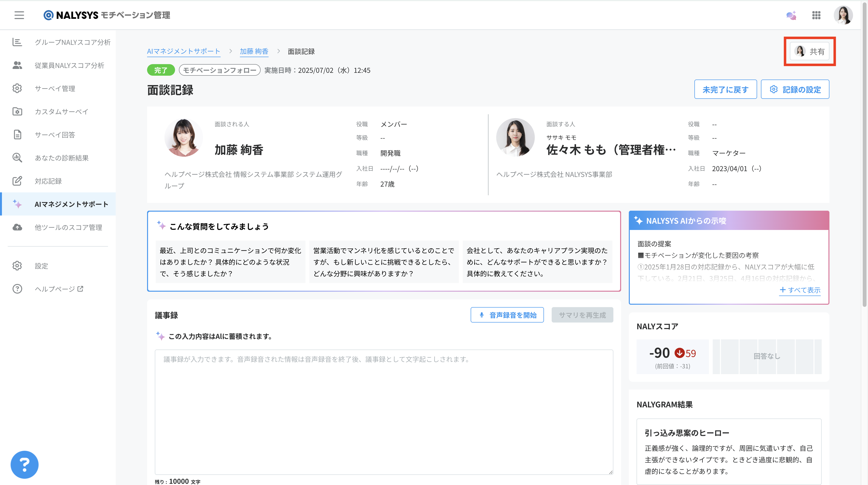Click the 残り 10000 文字 counter
868x485 pixels.
[x=177, y=481]
